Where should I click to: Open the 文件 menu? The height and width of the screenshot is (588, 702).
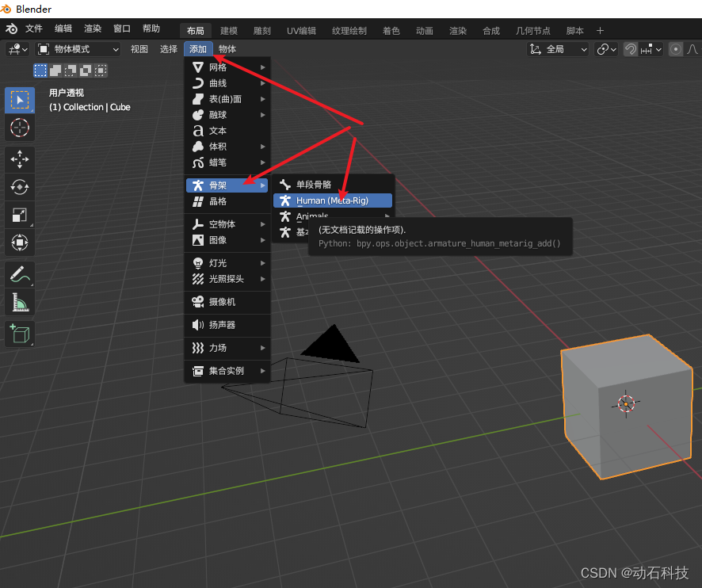(33, 29)
